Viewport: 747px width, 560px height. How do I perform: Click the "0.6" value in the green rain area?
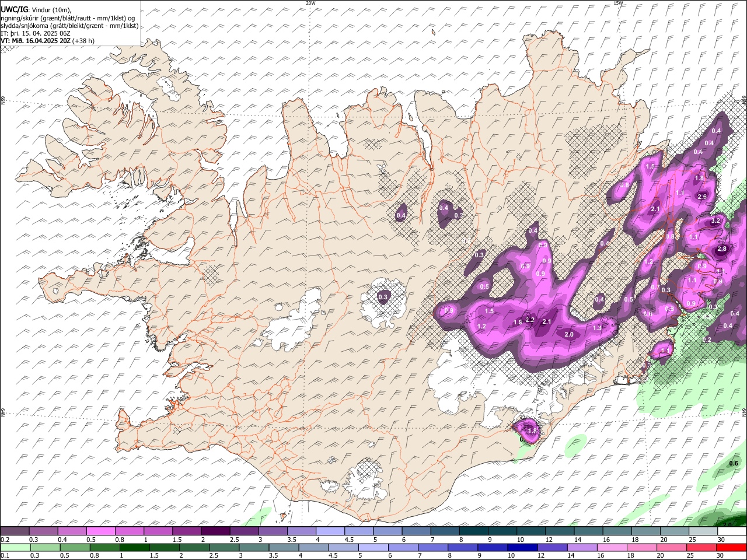coord(734,463)
